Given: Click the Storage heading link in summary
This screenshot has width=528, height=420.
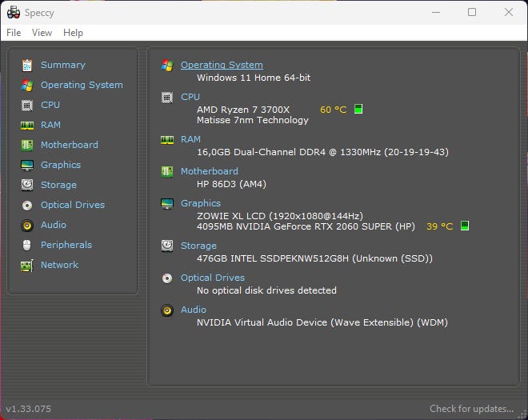Looking at the screenshot, I should (198, 246).
